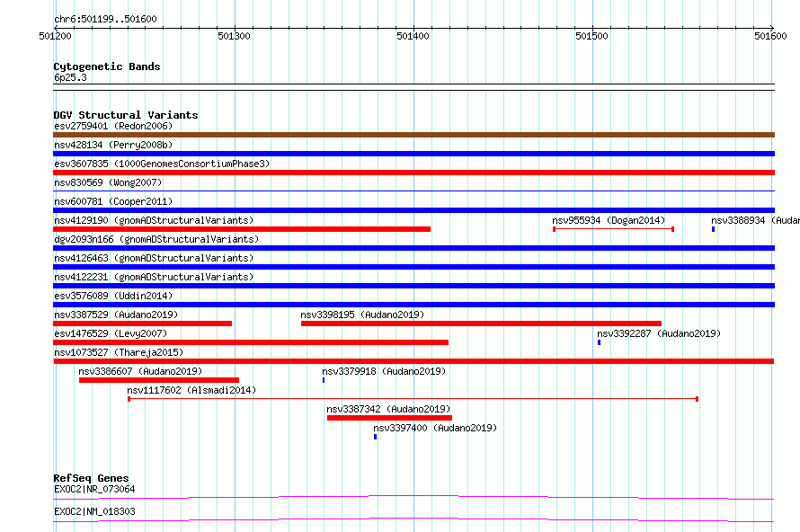This screenshot has width=800, height=532.
Task: Click the 501500 ruler position label
Action: [591, 36]
